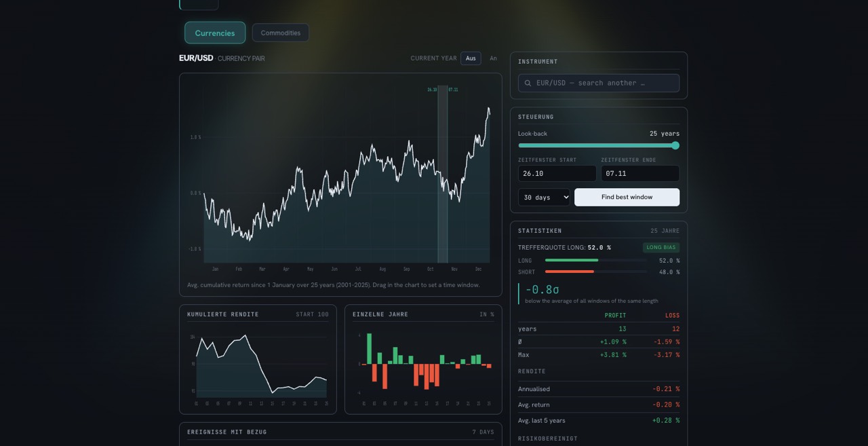The image size is (868, 446).
Task: Click the LONG hit rate bar
Action: tap(596, 260)
